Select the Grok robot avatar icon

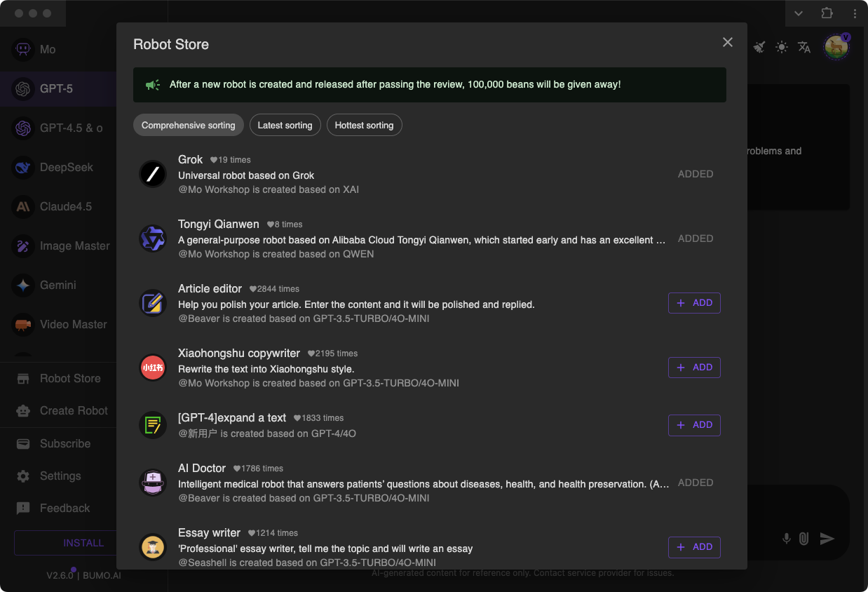click(153, 174)
